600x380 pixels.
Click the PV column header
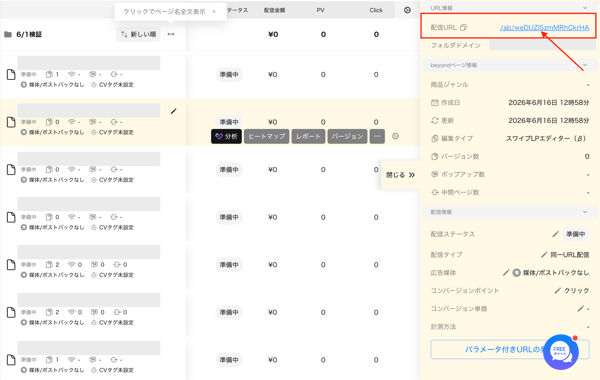pyautogui.click(x=321, y=10)
